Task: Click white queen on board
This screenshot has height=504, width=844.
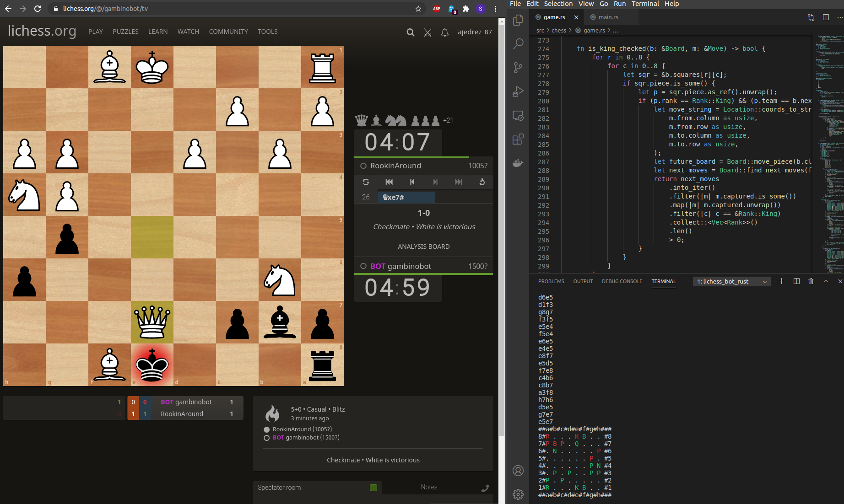Action: pos(152,322)
